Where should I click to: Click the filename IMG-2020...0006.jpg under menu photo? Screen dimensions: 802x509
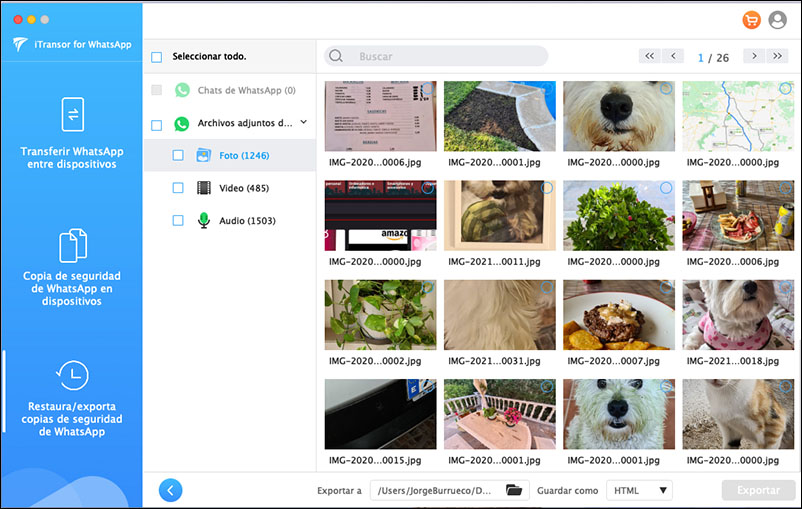pos(375,163)
